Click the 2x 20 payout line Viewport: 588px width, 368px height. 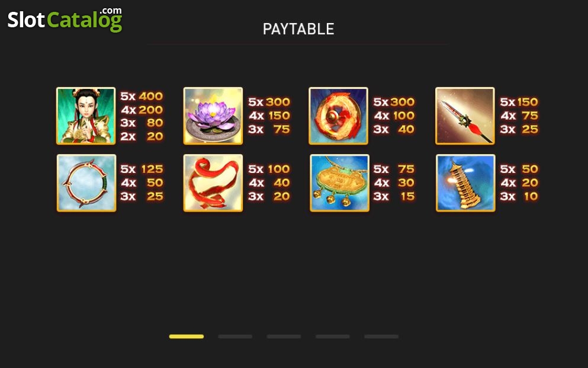click(142, 136)
